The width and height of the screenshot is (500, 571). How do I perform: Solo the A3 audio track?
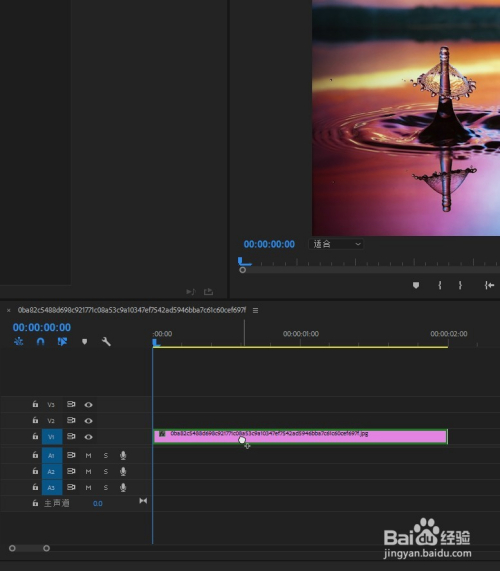pos(106,488)
